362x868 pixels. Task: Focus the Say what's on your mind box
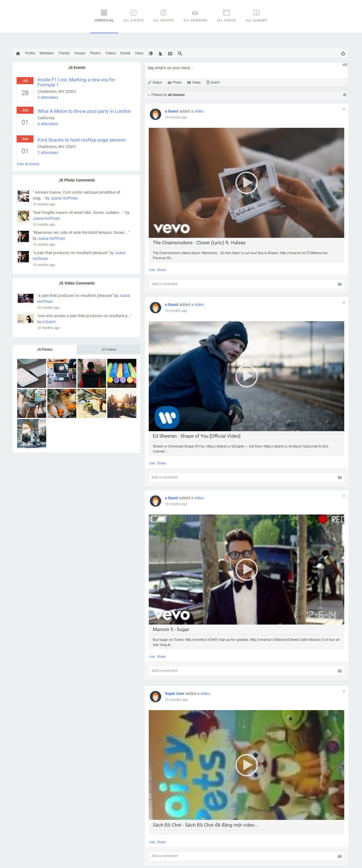coord(246,70)
